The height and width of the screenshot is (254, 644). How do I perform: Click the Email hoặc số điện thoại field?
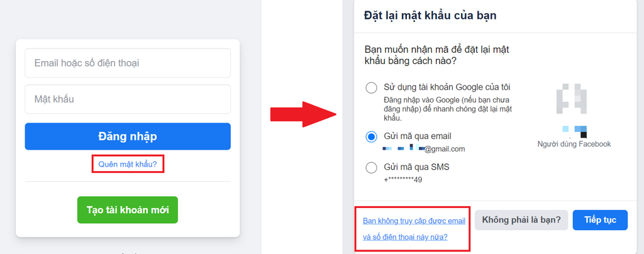point(128,63)
